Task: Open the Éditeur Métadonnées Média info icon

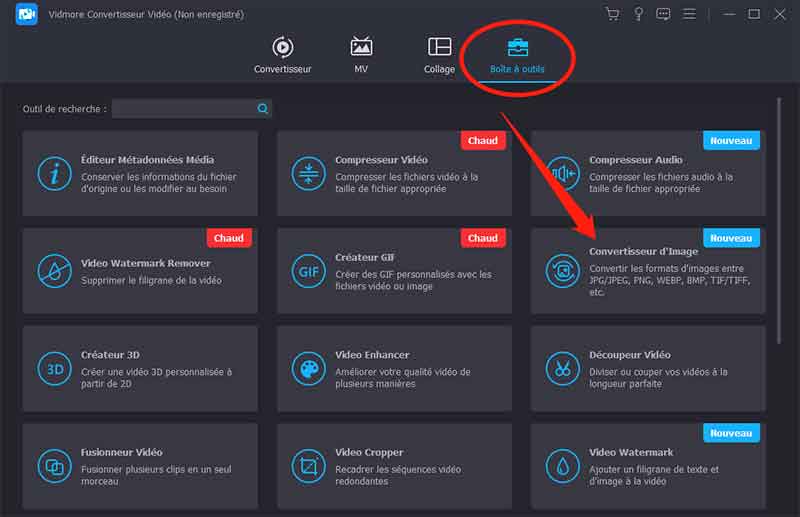Action: click(x=54, y=174)
